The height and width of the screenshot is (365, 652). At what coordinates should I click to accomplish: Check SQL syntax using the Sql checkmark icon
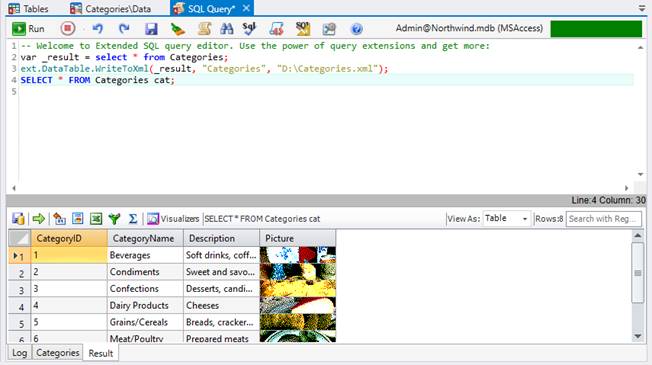click(x=249, y=29)
